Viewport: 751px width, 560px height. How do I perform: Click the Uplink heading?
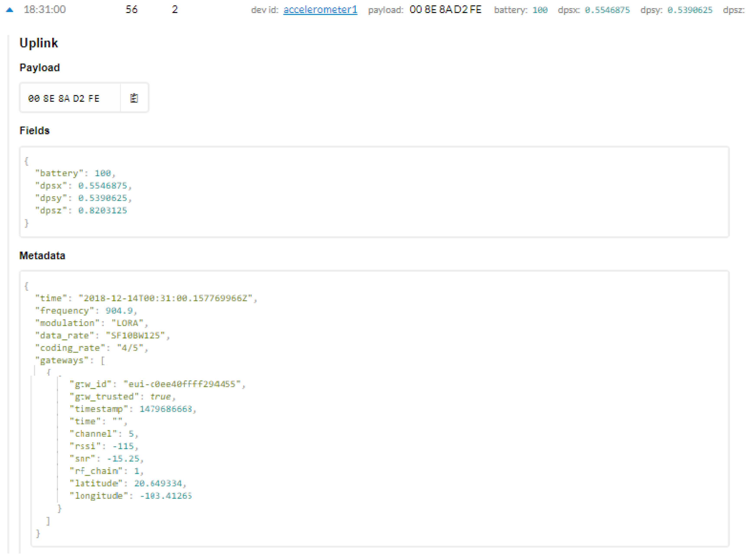(39, 43)
